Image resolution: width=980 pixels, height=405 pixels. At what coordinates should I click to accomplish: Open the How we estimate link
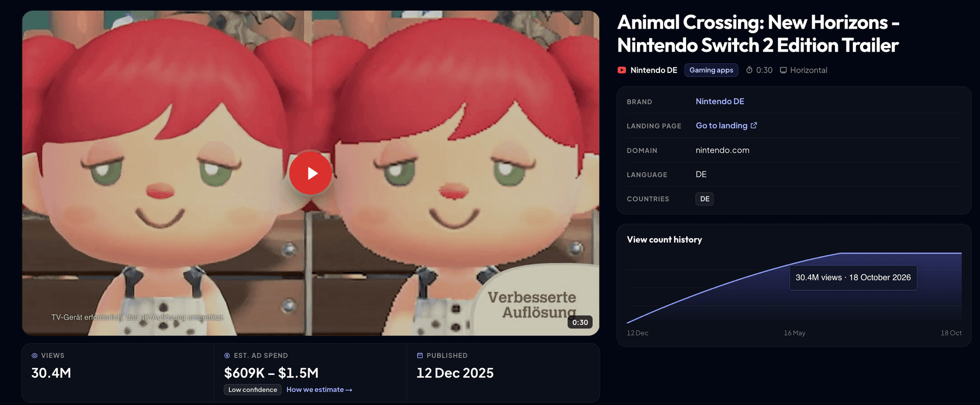pyautogui.click(x=319, y=390)
